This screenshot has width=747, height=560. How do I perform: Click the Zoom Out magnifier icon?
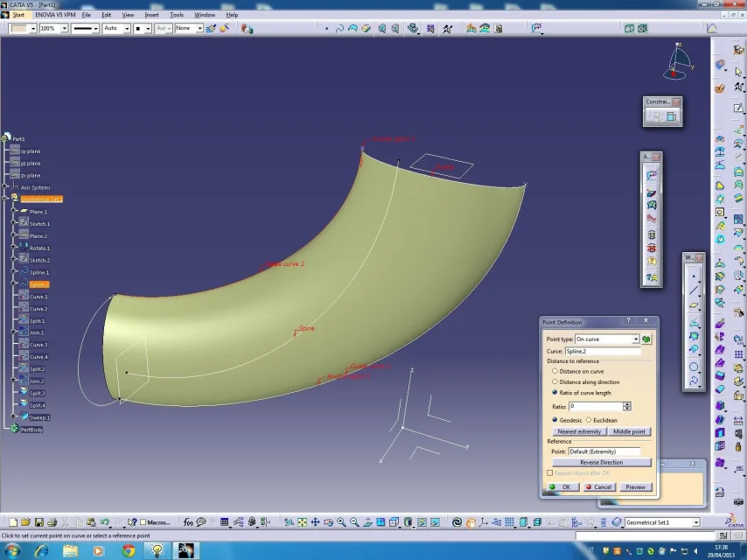354,522
